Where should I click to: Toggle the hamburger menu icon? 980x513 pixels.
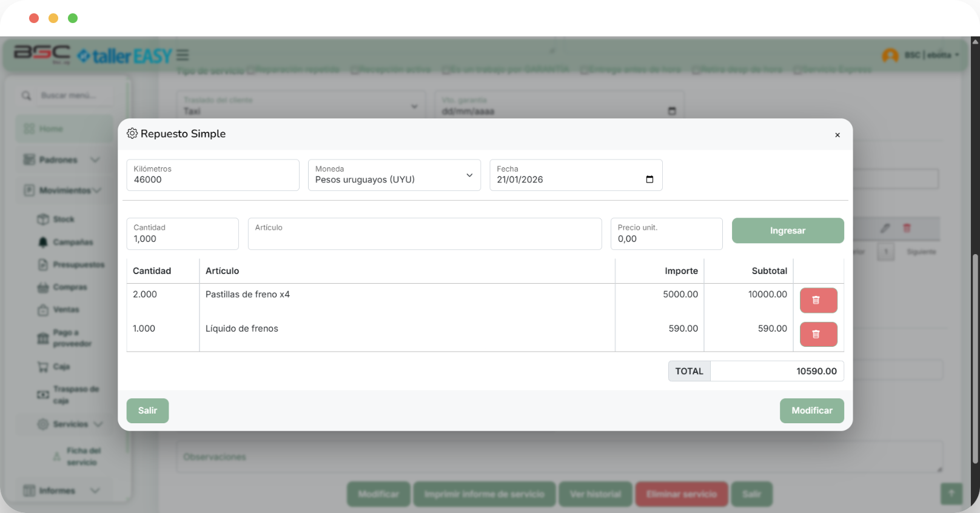(183, 56)
